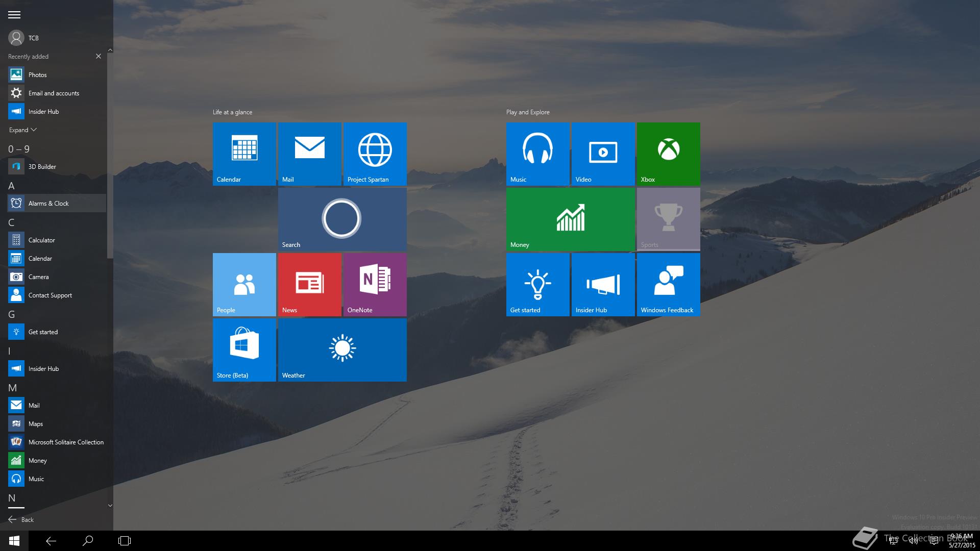Viewport: 980px width, 551px height.
Task: Open the Cortana Search tile
Action: tap(342, 219)
